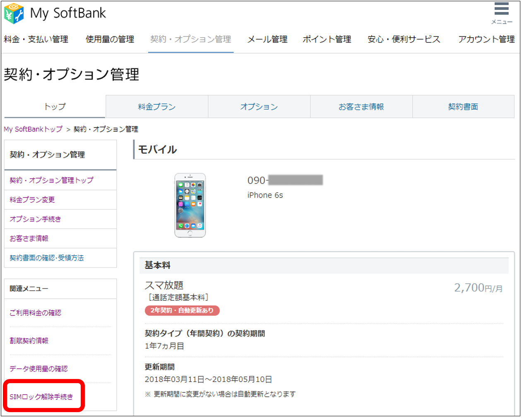Click the 2,700円/月 price text
The height and width of the screenshot is (420, 522).
tap(479, 288)
